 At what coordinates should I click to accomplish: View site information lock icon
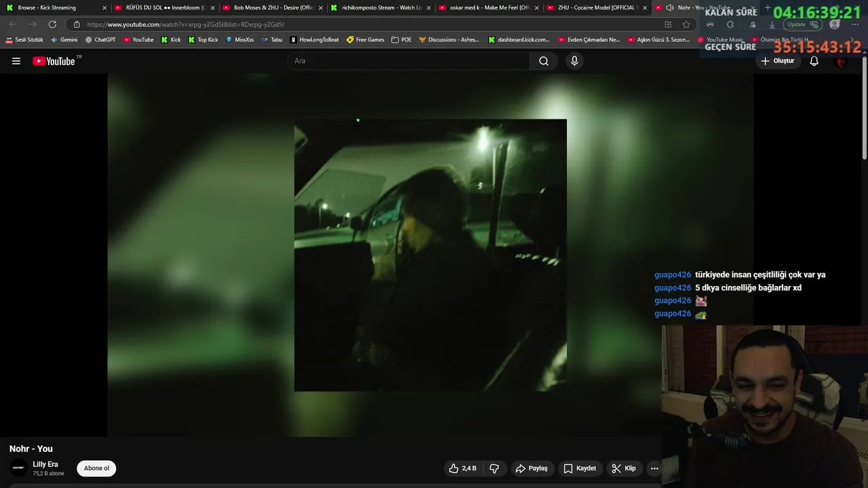[x=77, y=24]
